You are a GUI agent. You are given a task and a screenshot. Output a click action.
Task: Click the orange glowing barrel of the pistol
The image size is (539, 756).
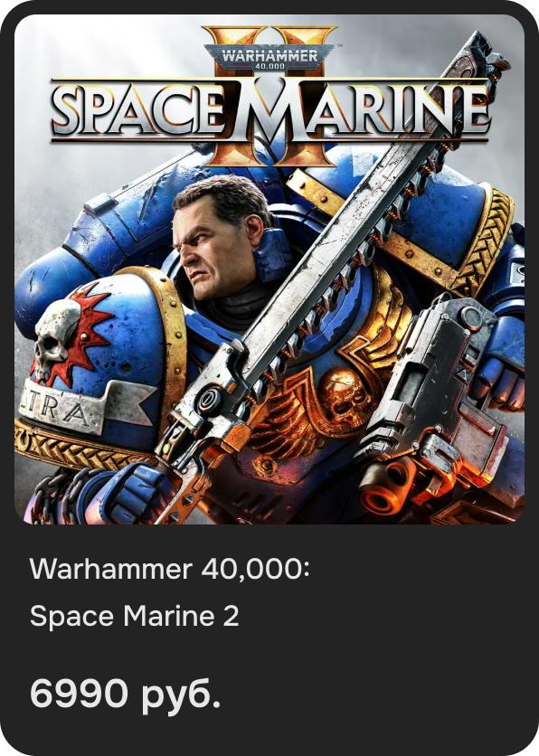(x=385, y=487)
